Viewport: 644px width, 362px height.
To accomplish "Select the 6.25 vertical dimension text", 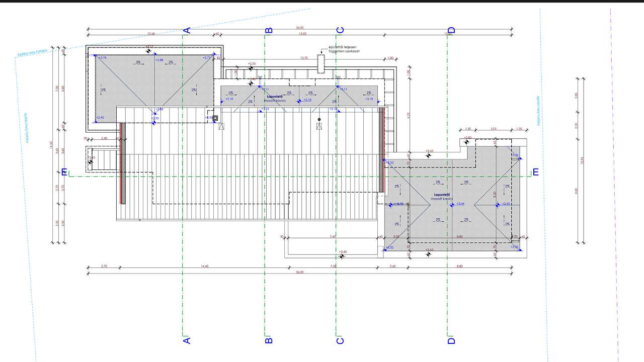I will pos(409,115).
